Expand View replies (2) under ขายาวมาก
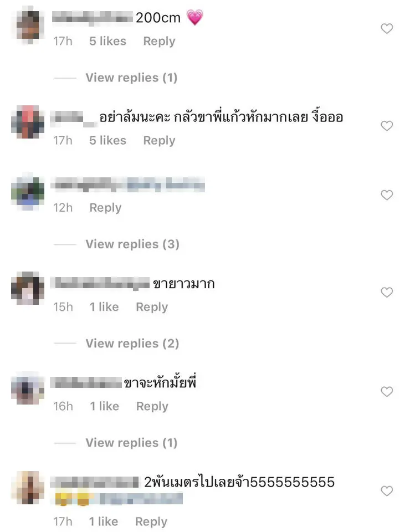The height and width of the screenshot is (532, 415). point(132,344)
